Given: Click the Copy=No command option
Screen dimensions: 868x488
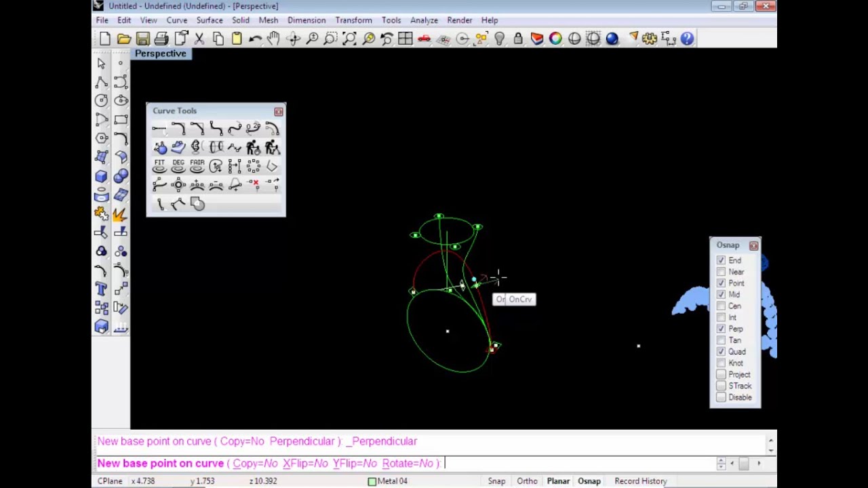Looking at the screenshot, I should tap(255, 464).
